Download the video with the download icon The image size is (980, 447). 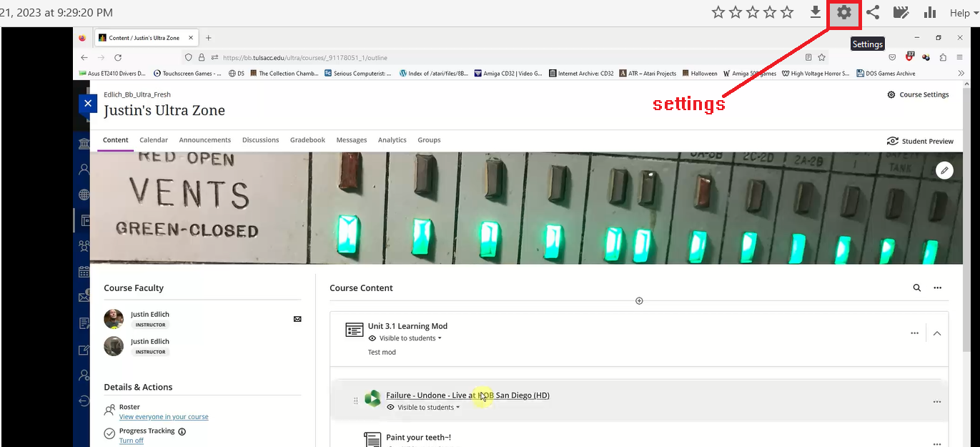pos(815,12)
